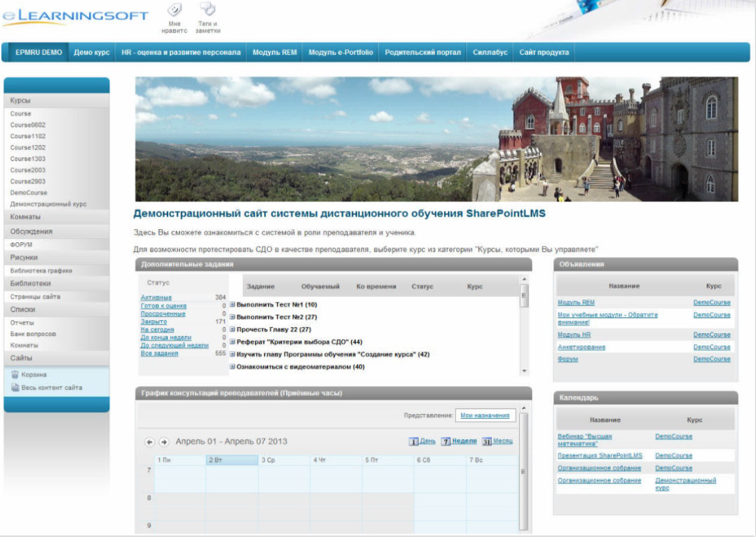This screenshot has height=537, width=756.
Task: Open Course1102 in sidebar
Action: 28,136
